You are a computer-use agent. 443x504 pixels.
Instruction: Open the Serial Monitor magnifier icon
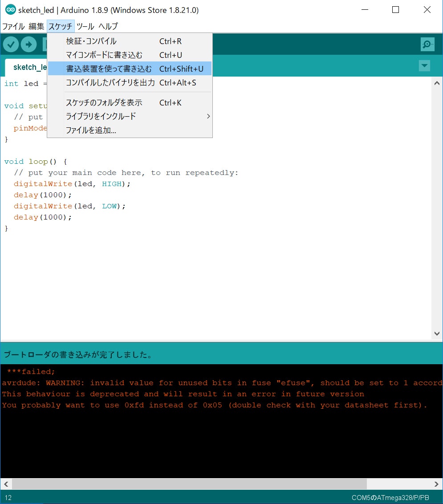click(x=427, y=45)
